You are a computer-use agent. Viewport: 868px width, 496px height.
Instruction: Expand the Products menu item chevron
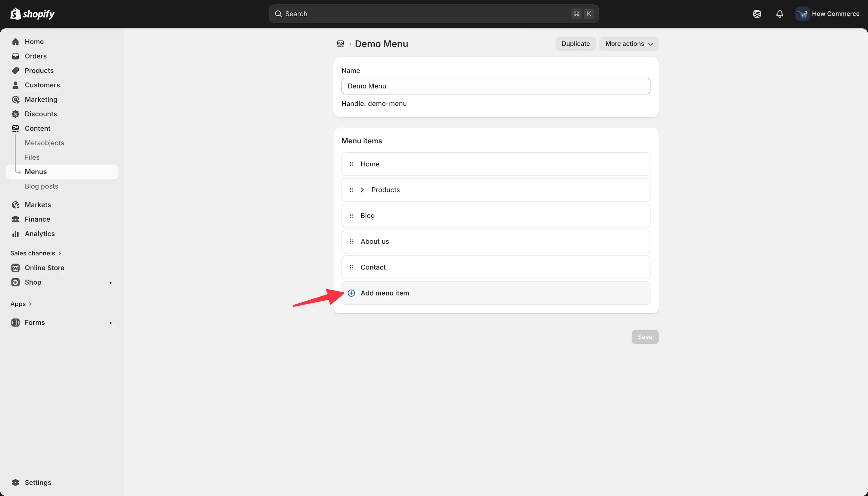[x=362, y=190]
